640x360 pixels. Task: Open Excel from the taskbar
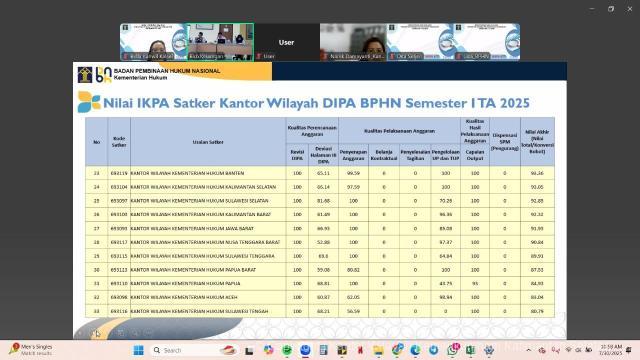[470, 350]
